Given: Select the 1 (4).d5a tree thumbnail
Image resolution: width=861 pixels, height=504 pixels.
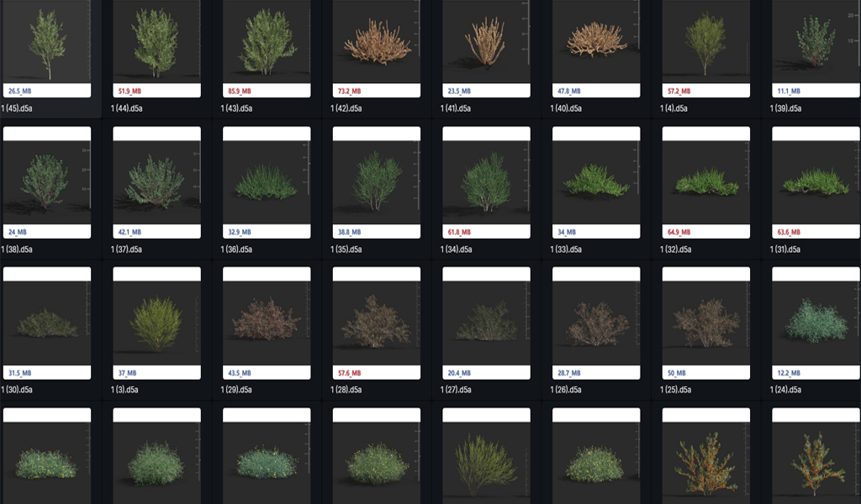Looking at the screenshot, I should 706,42.
